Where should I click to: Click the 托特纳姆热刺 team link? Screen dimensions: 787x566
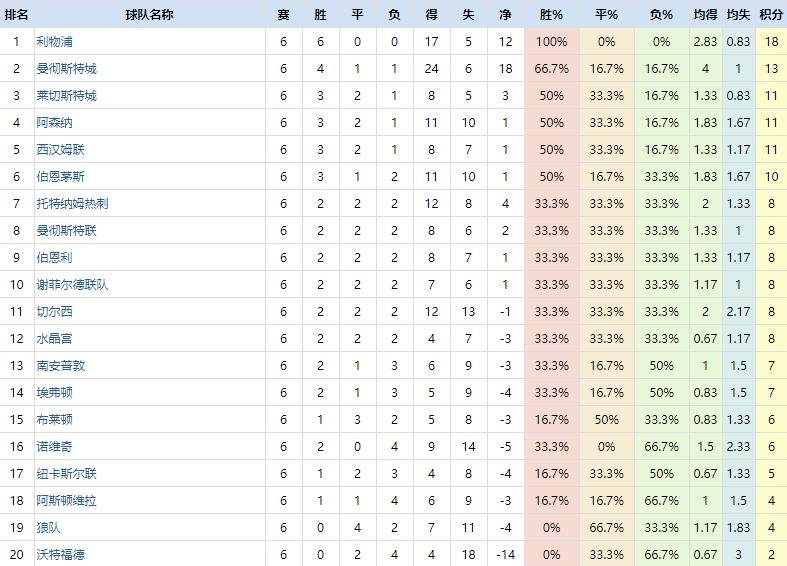pos(72,204)
